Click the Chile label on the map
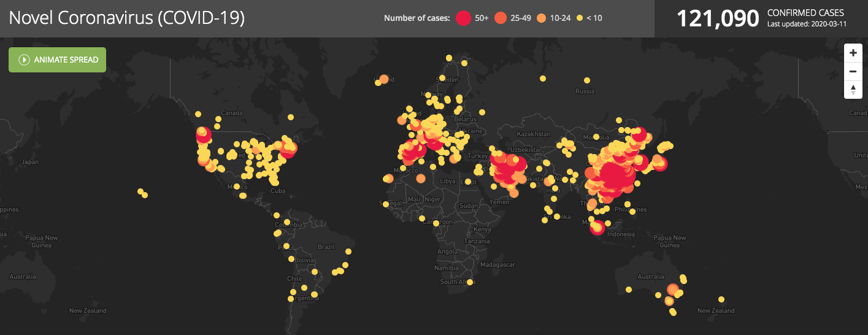 294,279
